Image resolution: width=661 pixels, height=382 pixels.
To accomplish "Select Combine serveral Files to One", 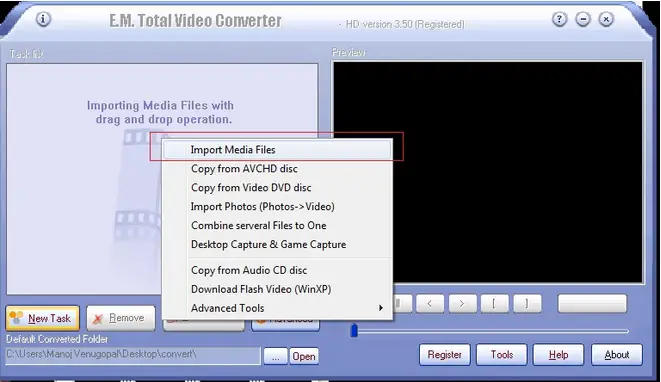I will click(277, 226).
